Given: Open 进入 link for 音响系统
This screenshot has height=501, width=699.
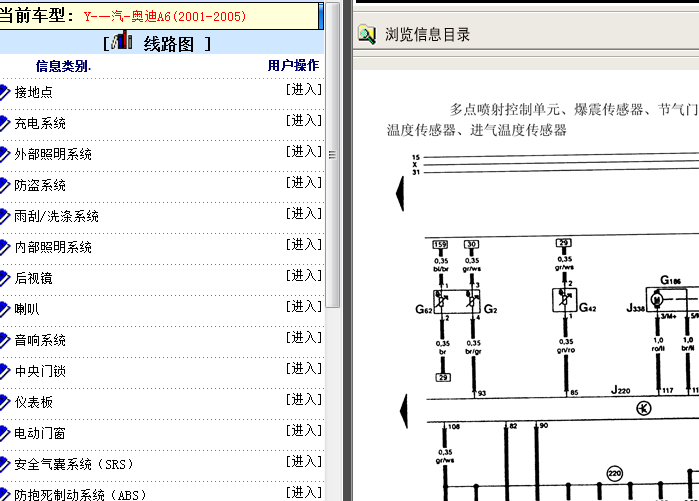Looking at the screenshot, I should (x=304, y=337).
